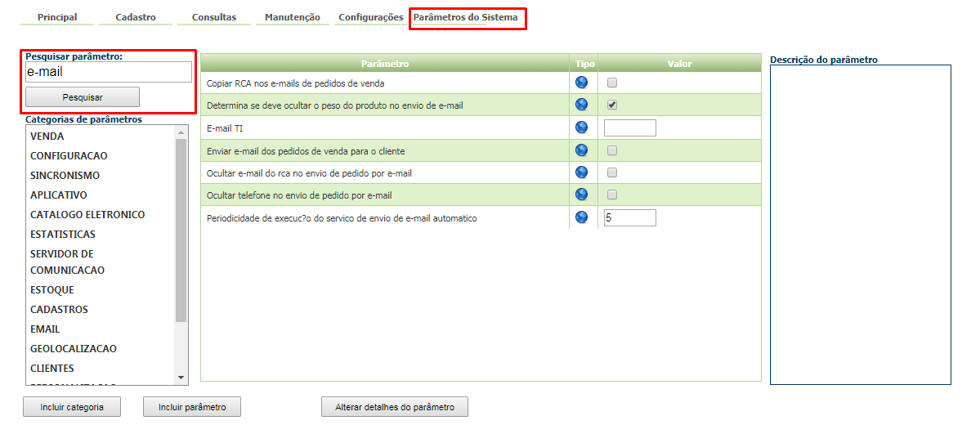Enable Copiar RCA nos e-mails checkbox
Image resolution: width=980 pixels, height=425 pixels.
point(612,83)
